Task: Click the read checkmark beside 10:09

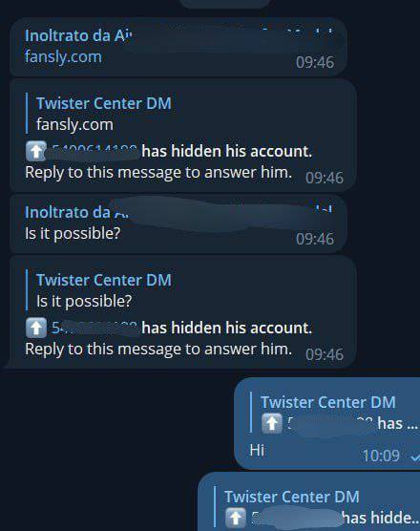Action: point(415,457)
